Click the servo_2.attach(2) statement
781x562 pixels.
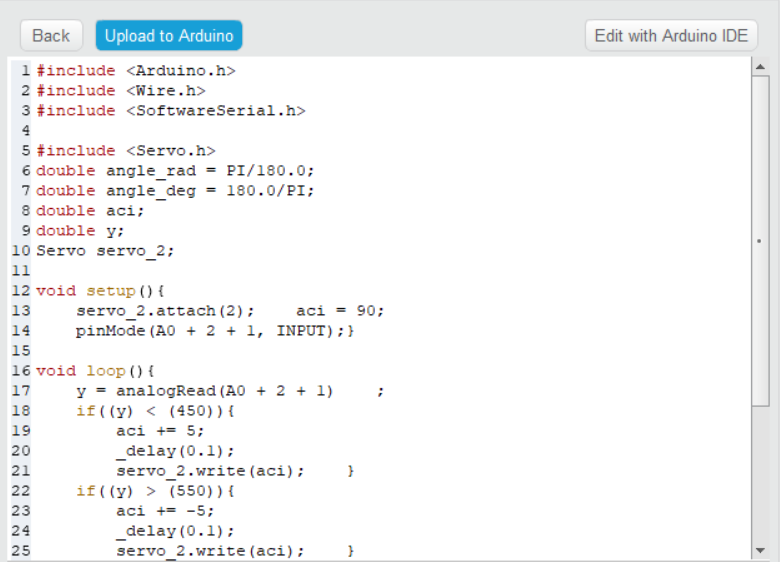click(x=165, y=311)
